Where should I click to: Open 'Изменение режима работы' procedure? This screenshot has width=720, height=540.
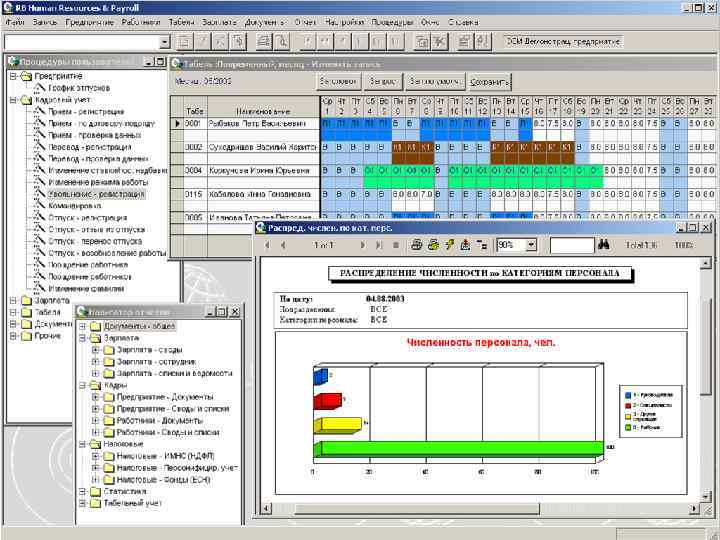click(x=98, y=182)
